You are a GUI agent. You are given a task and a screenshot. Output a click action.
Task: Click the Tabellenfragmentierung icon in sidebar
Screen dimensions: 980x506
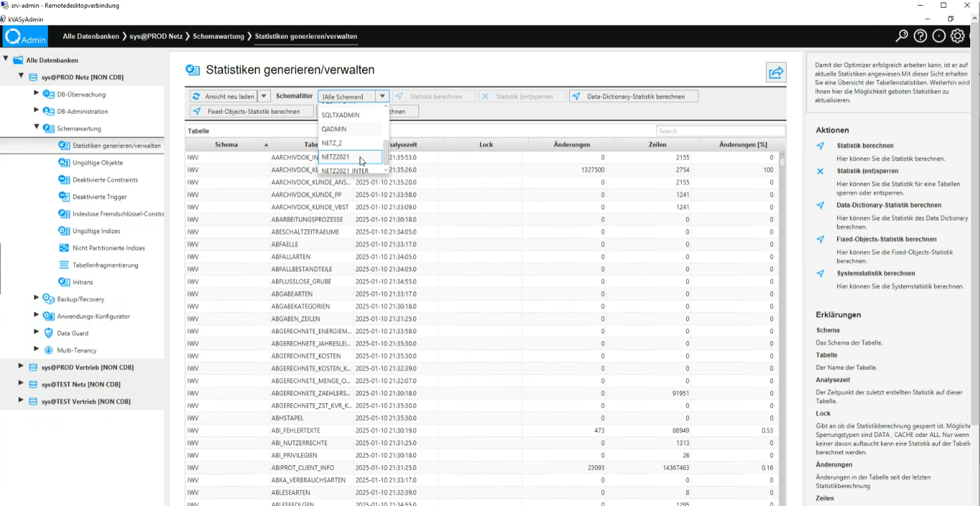tap(64, 265)
